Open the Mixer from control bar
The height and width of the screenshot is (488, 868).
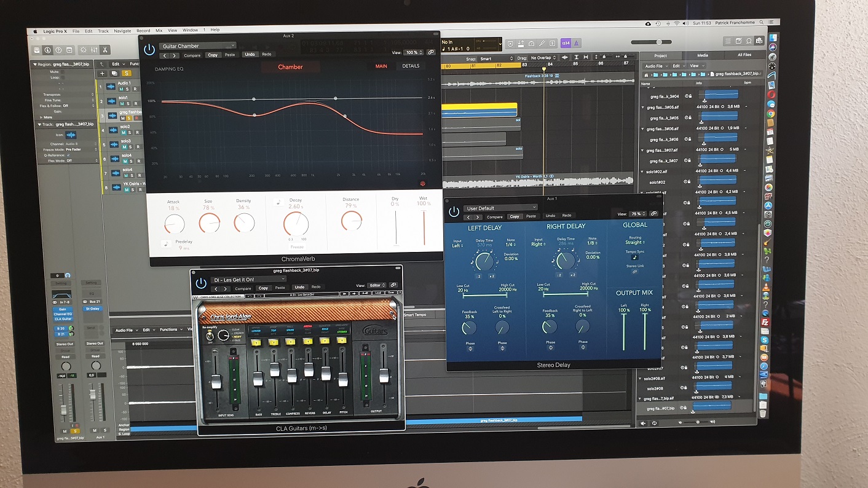[94, 50]
